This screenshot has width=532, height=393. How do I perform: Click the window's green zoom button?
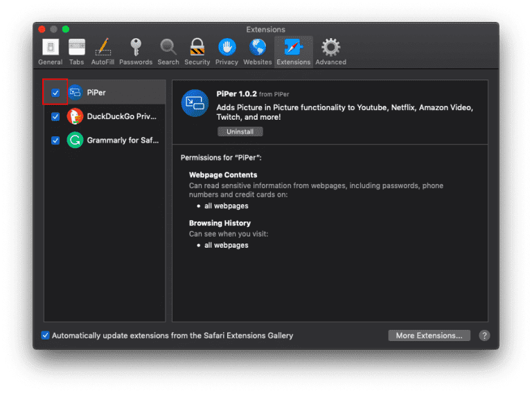[x=66, y=29]
